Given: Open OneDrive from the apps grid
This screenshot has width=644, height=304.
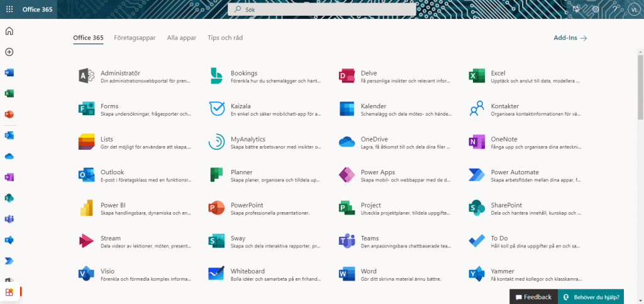Looking at the screenshot, I should [x=347, y=142].
